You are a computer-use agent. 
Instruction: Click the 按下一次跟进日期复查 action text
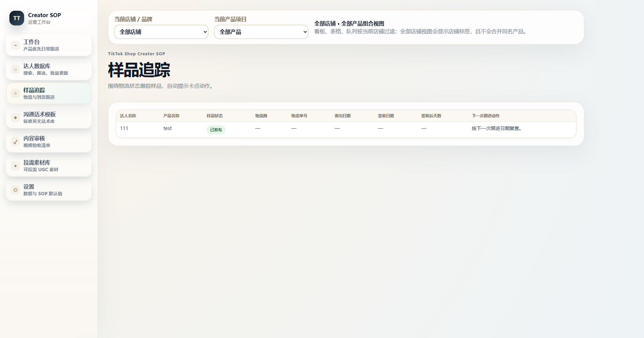(497, 128)
